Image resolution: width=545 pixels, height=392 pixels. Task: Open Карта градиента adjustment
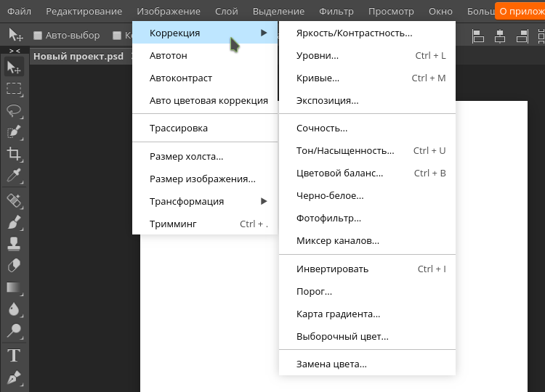(x=367, y=314)
